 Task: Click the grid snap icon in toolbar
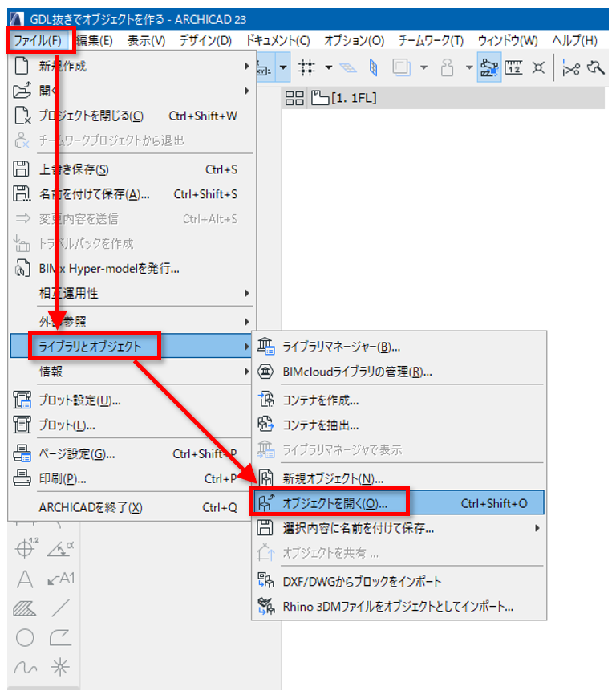(x=306, y=67)
